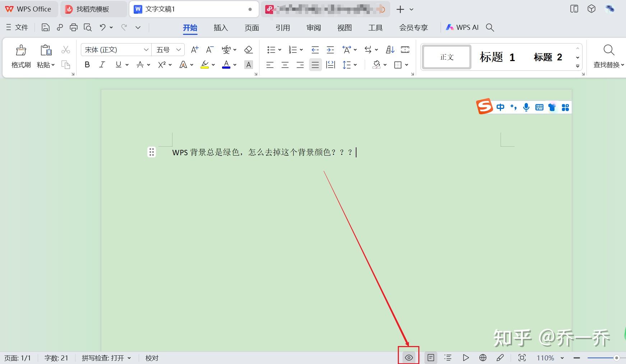Toggle underline formatting

coord(118,65)
